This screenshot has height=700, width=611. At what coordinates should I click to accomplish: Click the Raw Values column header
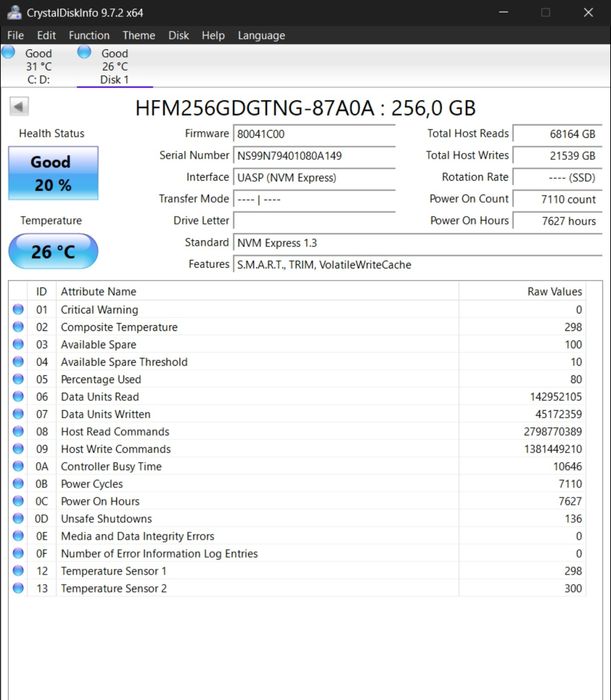tap(522, 292)
